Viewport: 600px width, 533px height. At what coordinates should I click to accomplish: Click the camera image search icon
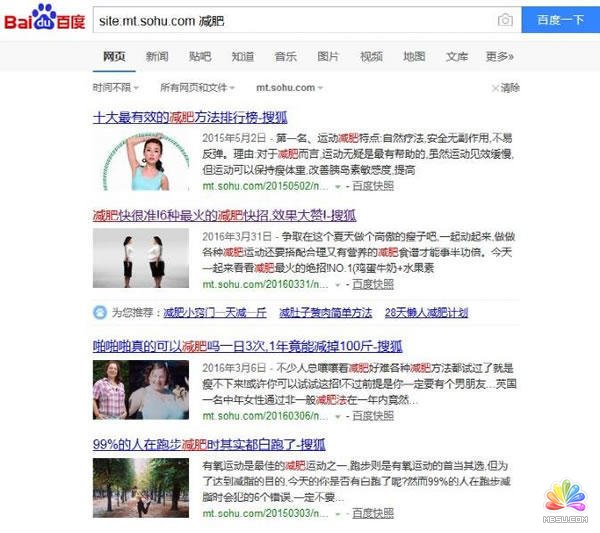click(x=505, y=20)
